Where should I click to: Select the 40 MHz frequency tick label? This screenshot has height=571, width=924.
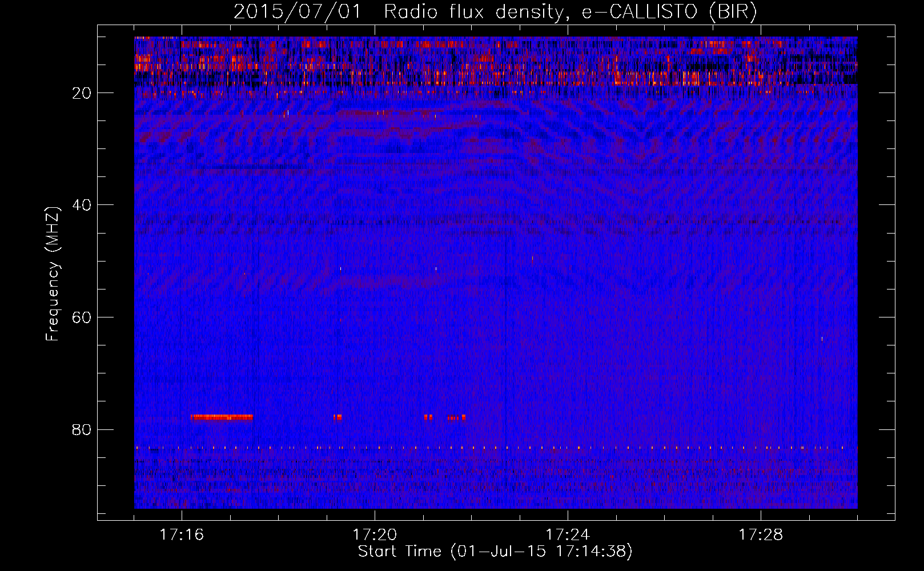tap(82, 205)
